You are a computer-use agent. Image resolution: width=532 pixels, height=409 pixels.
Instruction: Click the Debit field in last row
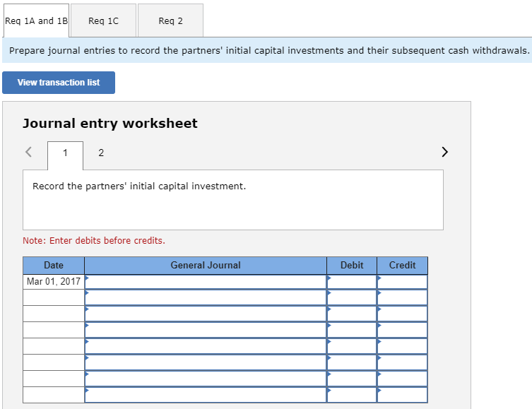pos(352,395)
